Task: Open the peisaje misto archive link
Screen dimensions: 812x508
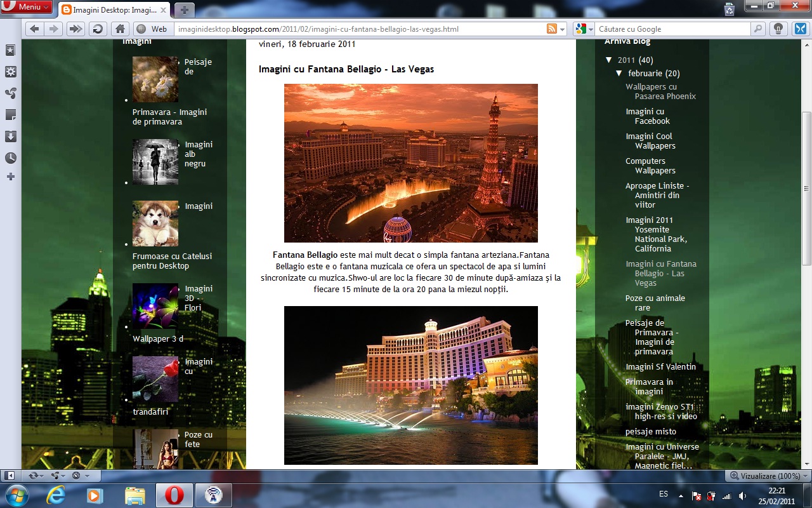Action: (x=651, y=431)
